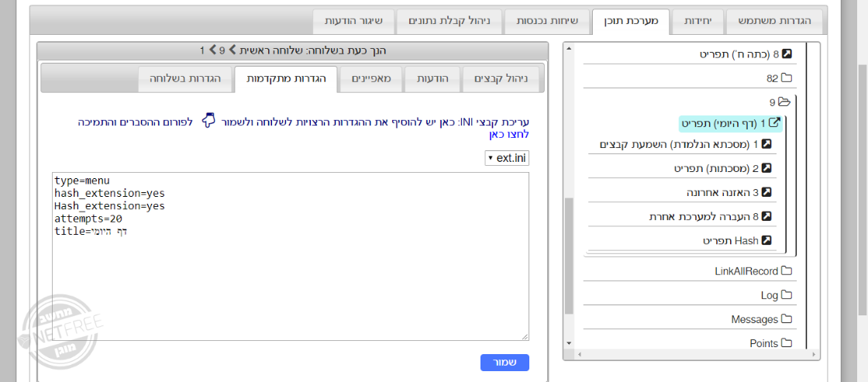Click the tree panel scroll-down arrow
This screenshot has width=868, height=382.
coord(569,343)
